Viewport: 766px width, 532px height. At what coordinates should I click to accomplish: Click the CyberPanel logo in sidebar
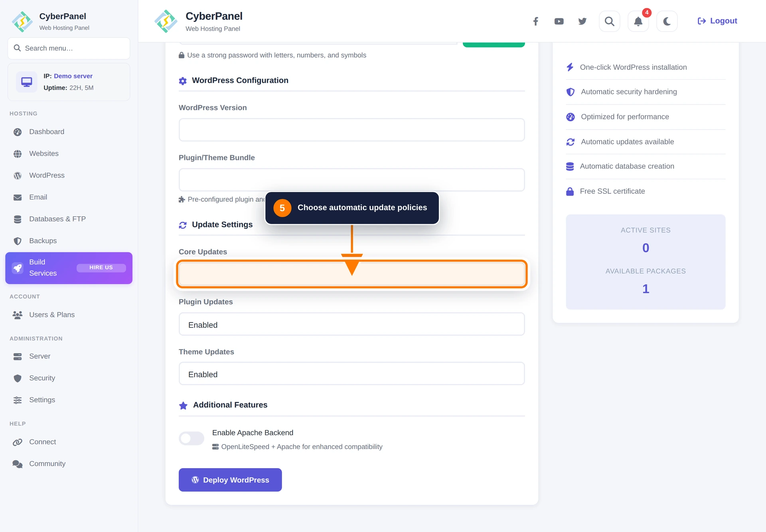[x=22, y=22]
